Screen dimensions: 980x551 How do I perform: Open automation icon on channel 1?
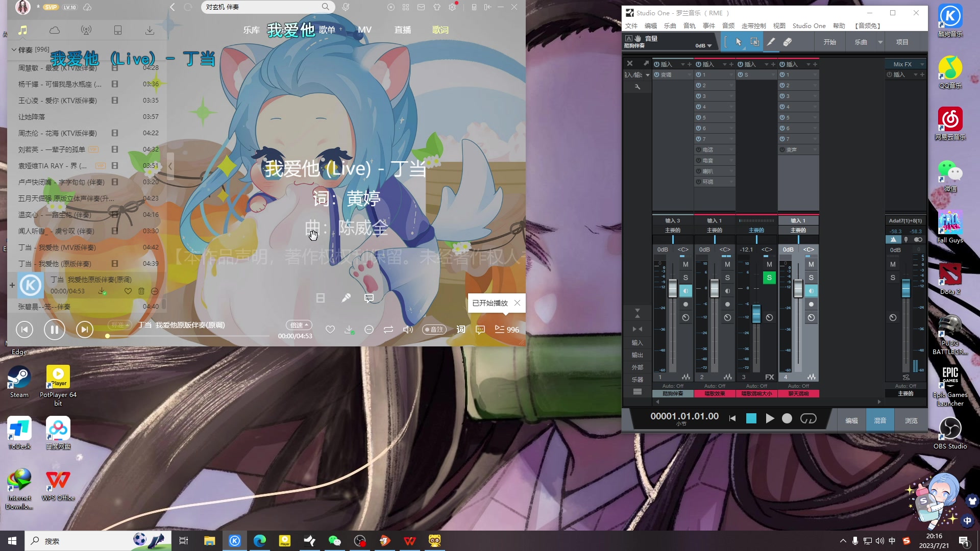pos(685,377)
